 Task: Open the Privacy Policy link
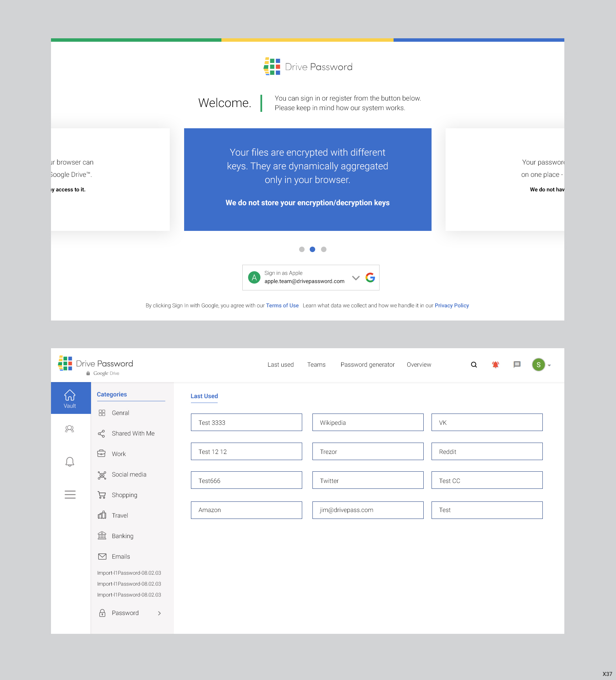point(452,305)
